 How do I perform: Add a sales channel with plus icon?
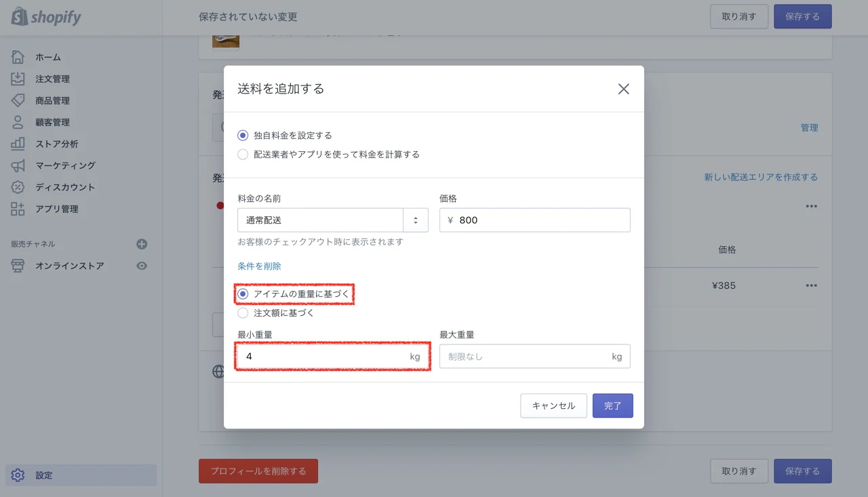[x=142, y=244]
